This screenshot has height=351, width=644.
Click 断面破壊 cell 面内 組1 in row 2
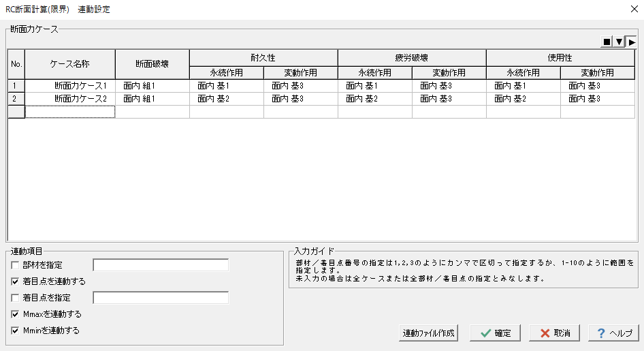pos(152,99)
